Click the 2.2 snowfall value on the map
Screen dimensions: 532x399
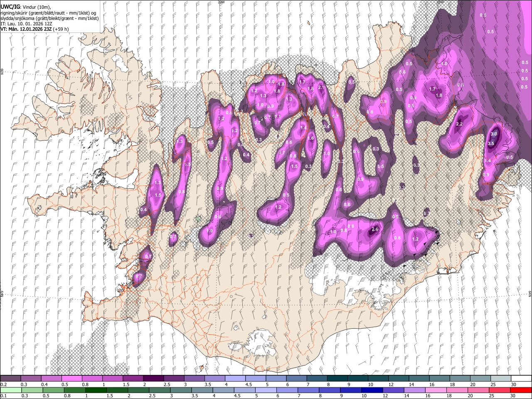[x=459, y=124]
